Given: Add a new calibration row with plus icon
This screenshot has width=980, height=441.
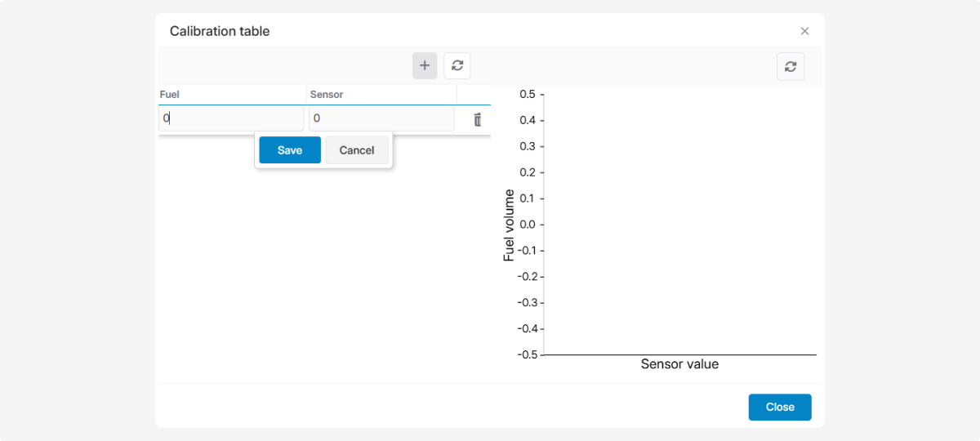Looking at the screenshot, I should [425, 66].
